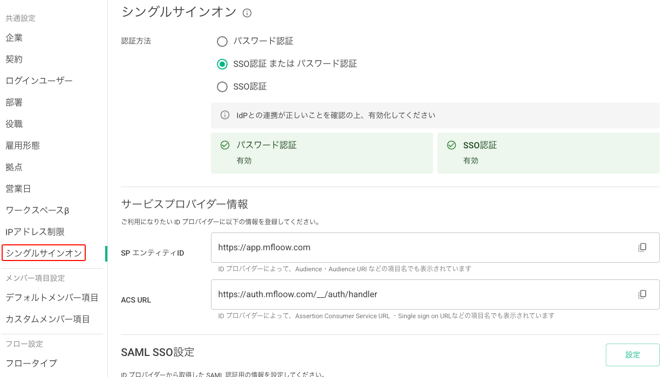The height and width of the screenshot is (377, 670).
Task: Click the info icon in IdP連携 notice
Action: point(224,115)
